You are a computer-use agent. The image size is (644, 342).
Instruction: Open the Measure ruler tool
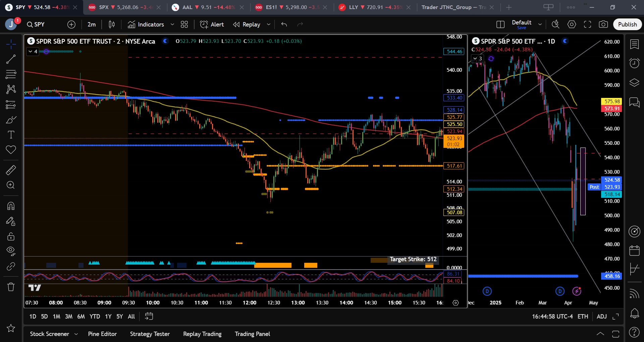click(11, 170)
